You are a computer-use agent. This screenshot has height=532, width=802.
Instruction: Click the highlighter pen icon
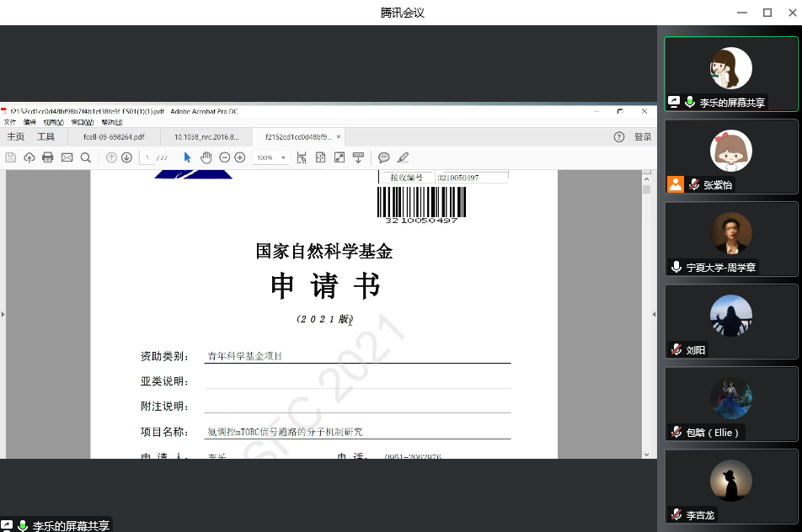tap(403, 157)
